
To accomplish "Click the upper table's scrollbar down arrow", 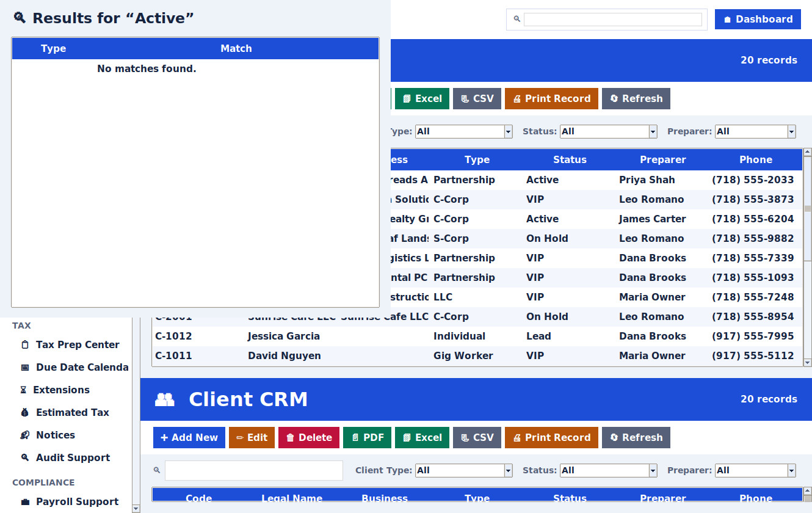I will point(807,362).
